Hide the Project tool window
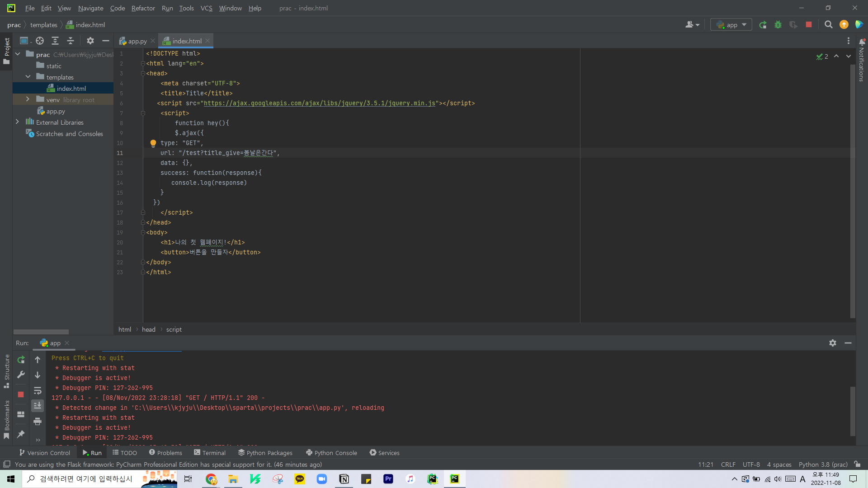The image size is (868, 488). click(106, 41)
